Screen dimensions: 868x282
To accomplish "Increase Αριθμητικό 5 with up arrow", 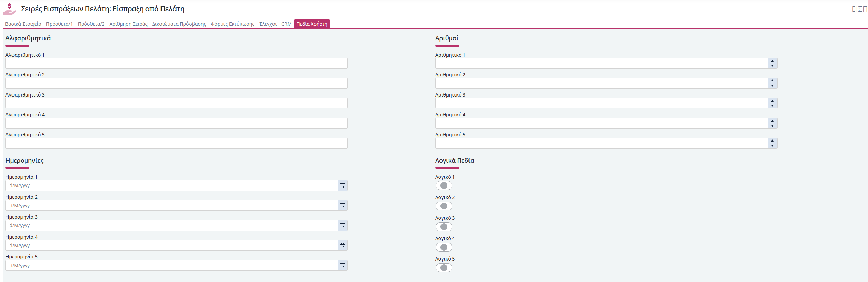I will [x=772, y=140].
